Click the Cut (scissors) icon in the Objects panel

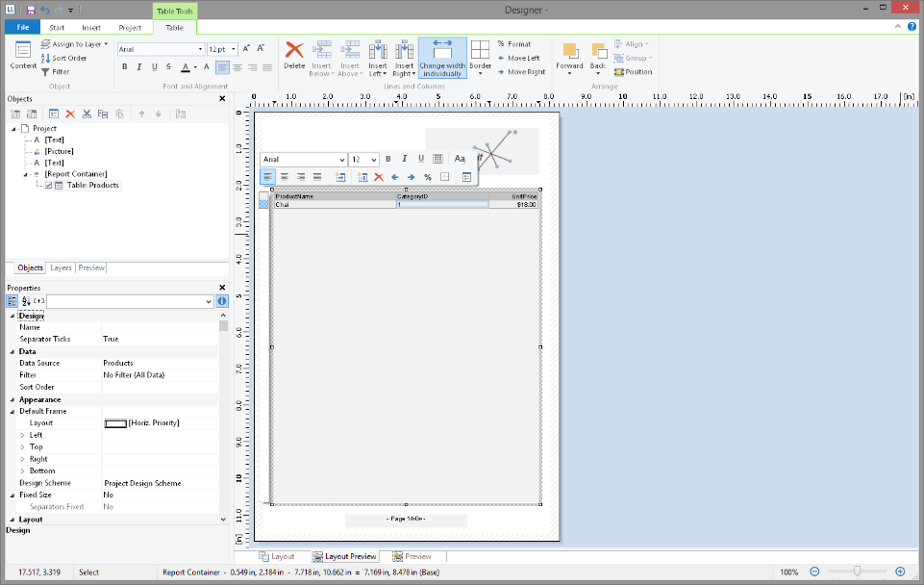tap(87, 114)
